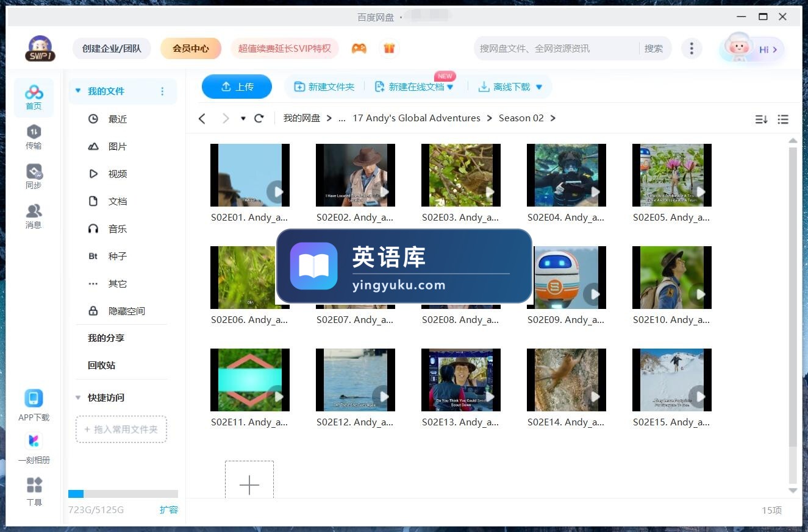The image size is (808, 532).
Task: Click 扩容 to expand storage
Action: click(x=169, y=509)
